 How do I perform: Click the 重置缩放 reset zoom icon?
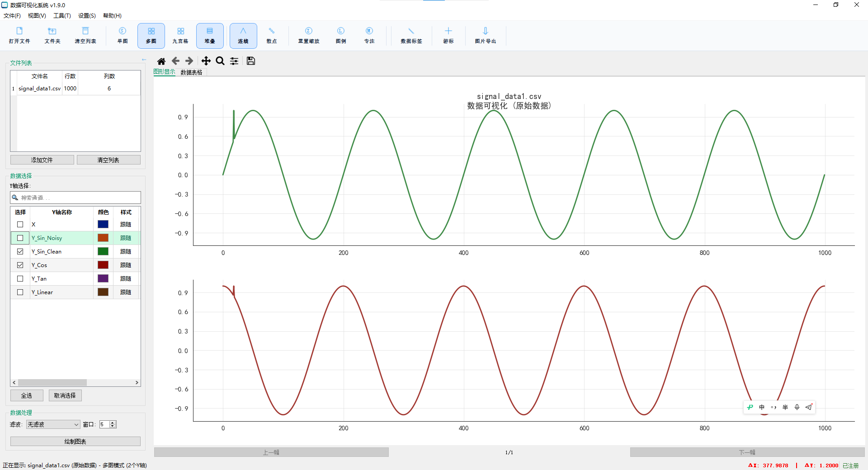tap(309, 35)
